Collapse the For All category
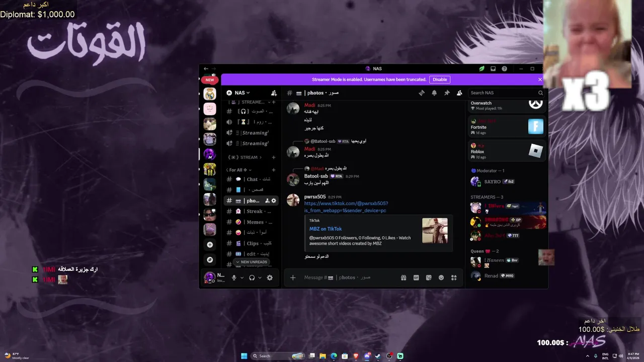Viewport: 644px width, 362px height. pyautogui.click(x=238, y=170)
